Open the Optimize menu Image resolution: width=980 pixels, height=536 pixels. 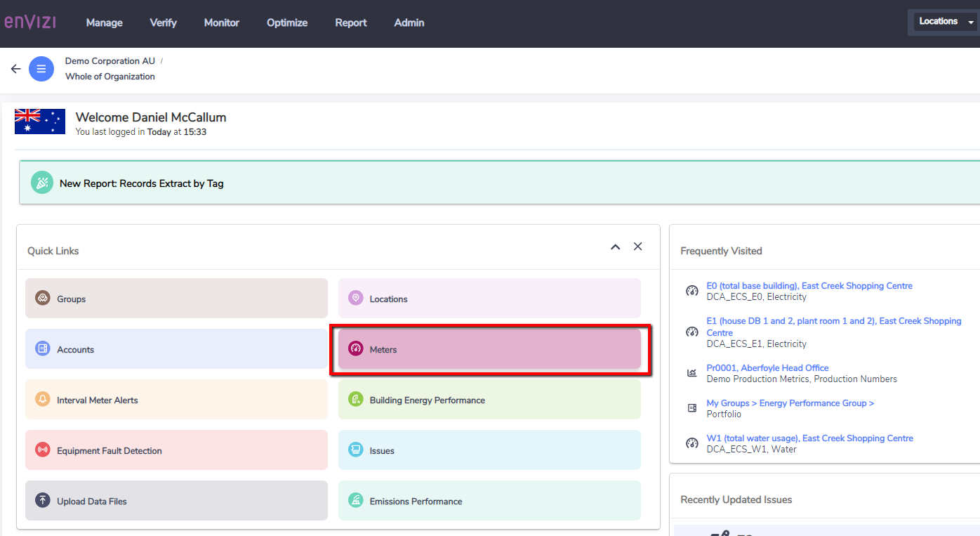pyautogui.click(x=287, y=22)
